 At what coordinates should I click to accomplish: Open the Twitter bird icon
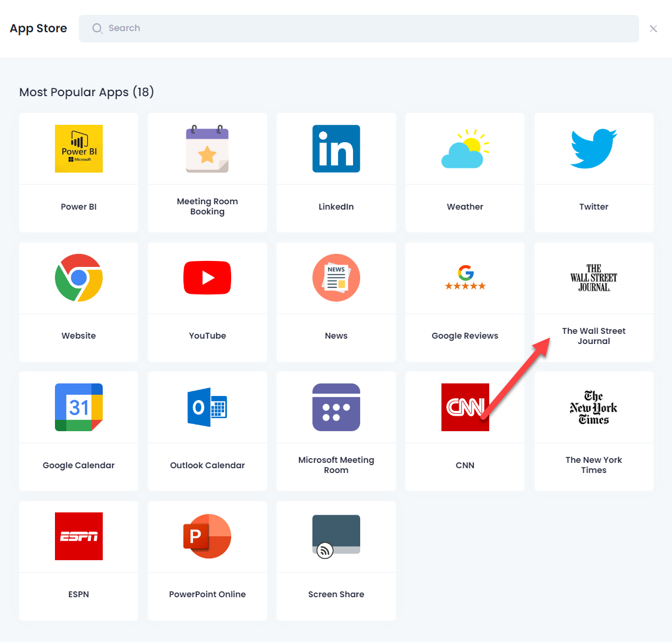point(594,149)
